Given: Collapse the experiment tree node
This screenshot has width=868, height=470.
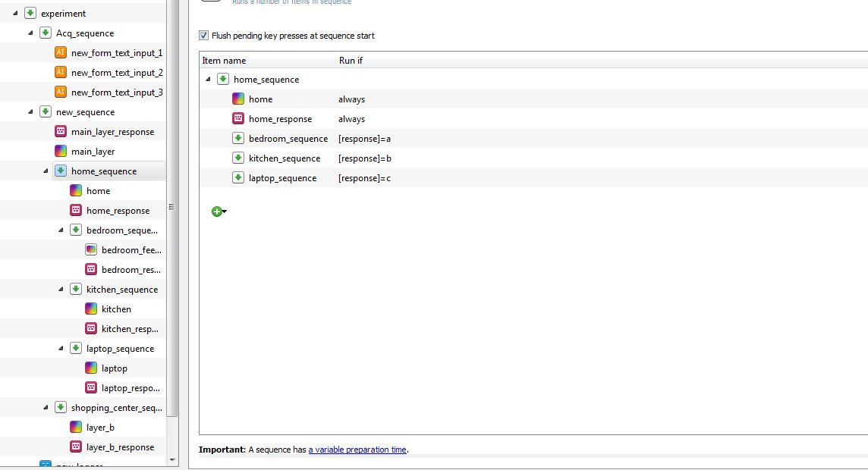Looking at the screenshot, I should (15, 14).
